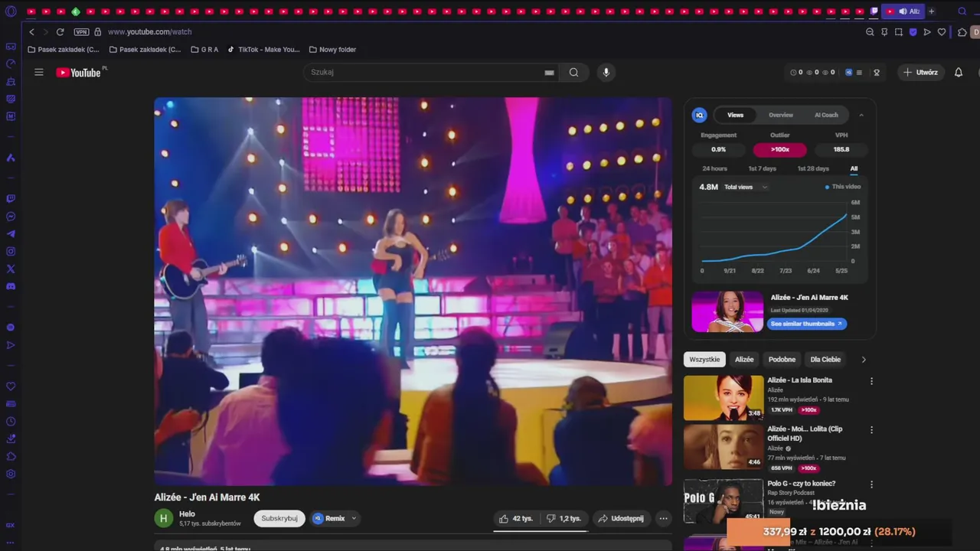The width and height of the screenshot is (980, 551).
Task: Open the browser extensions cube in address bar
Action: [962, 32]
